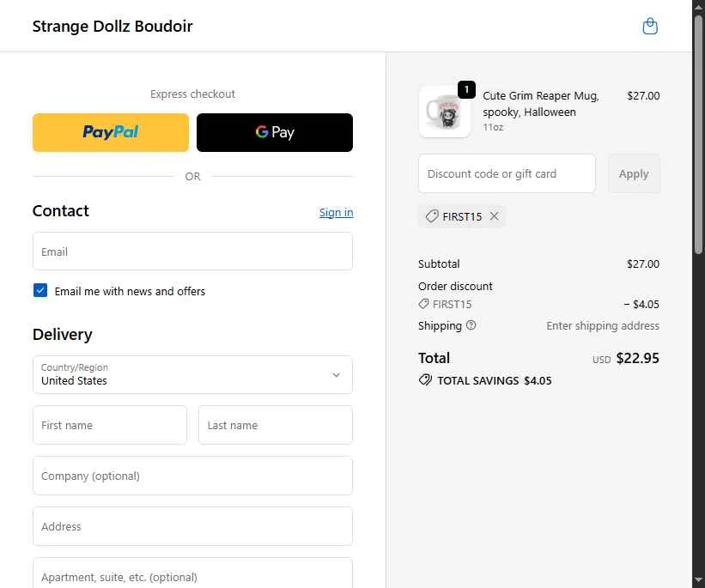This screenshot has height=588, width=705.
Task: Select the Last name field
Action: tap(276, 425)
